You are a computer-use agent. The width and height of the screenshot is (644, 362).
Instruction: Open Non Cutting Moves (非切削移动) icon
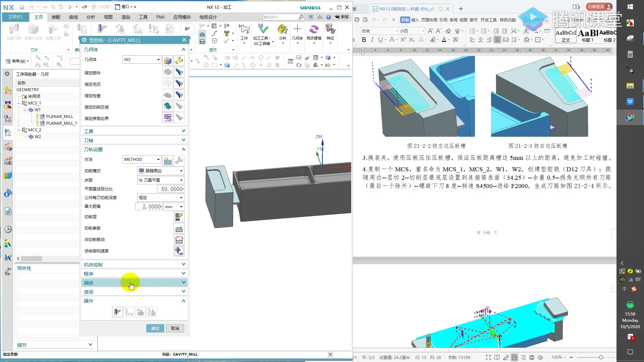[179, 240]
